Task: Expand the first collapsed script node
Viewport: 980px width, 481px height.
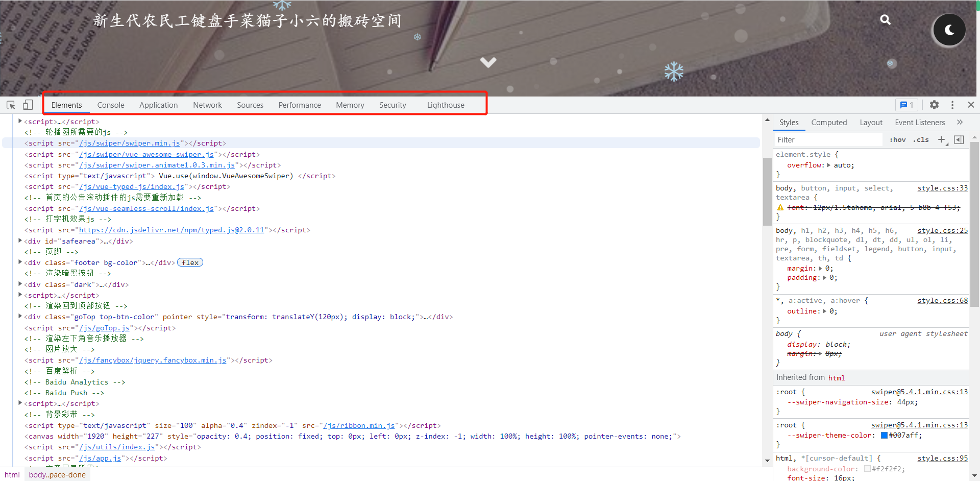Action: (x=20, y=121)
